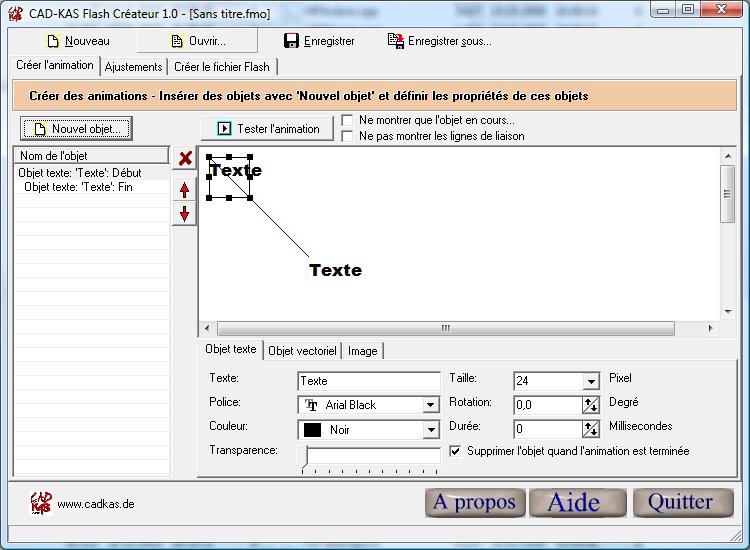Toggle 'Ne pas montrer les lignes de liaison'
750x550 pixels.
(348, 136)
